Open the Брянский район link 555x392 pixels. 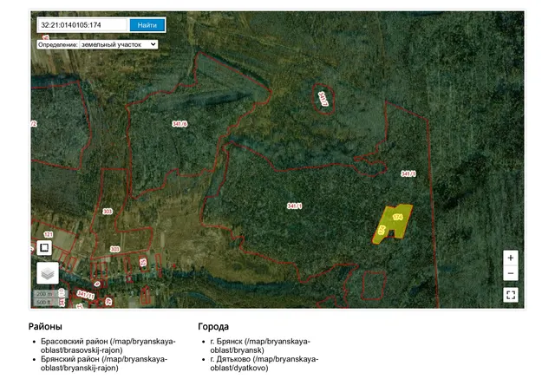point(104,363)
